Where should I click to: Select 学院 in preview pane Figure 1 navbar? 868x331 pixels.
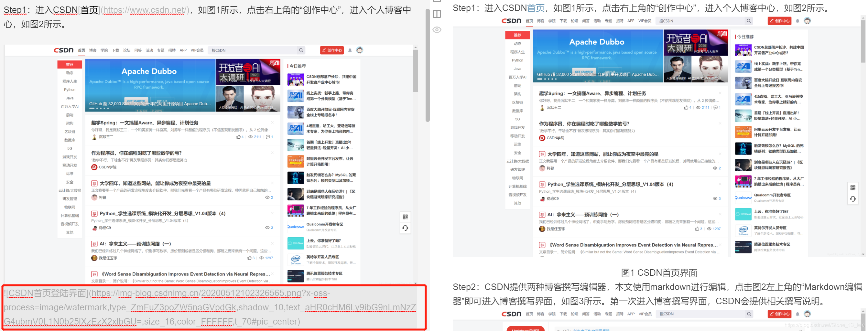(552, 21)
